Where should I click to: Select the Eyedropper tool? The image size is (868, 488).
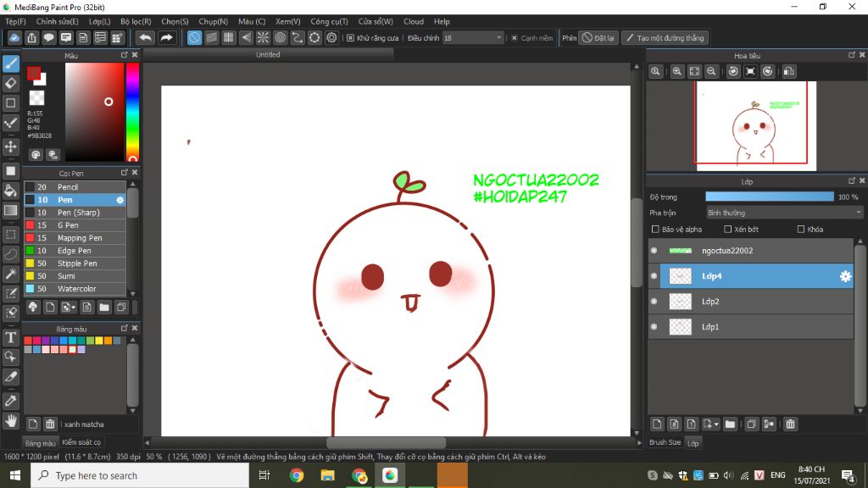coord(10,401)
